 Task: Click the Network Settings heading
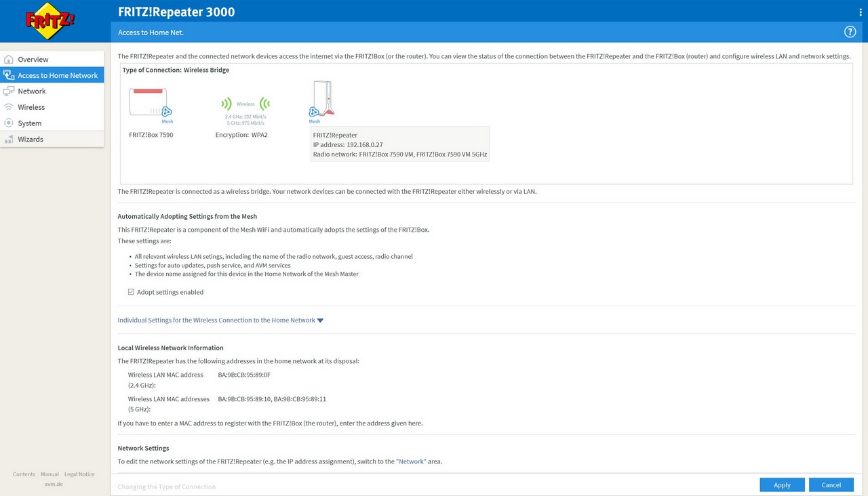pyautogui.click(x=143, y=448)
